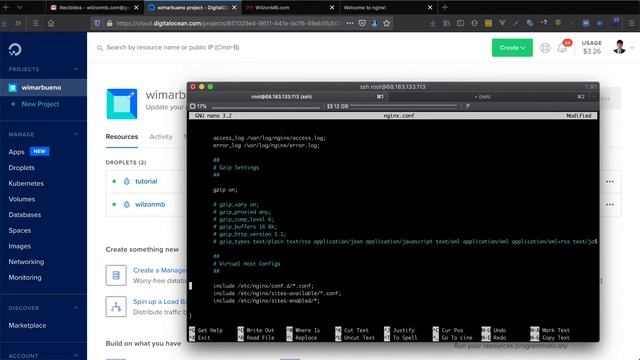Open a new browser tab with plus icon
This screenshot has width=640, height=360.
[x=445, y=7]
